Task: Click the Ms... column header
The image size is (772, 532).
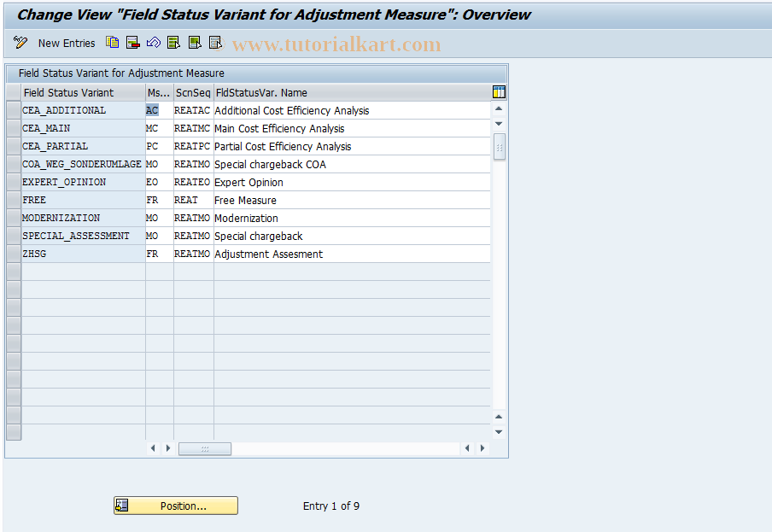Action: [160, 92]
